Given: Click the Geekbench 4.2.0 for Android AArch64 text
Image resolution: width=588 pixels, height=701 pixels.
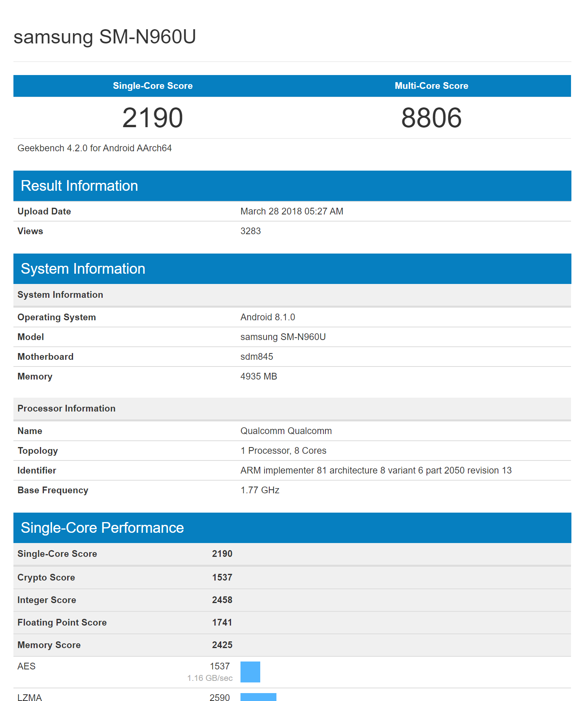Looking at the screenshot, I should point(95,148).
